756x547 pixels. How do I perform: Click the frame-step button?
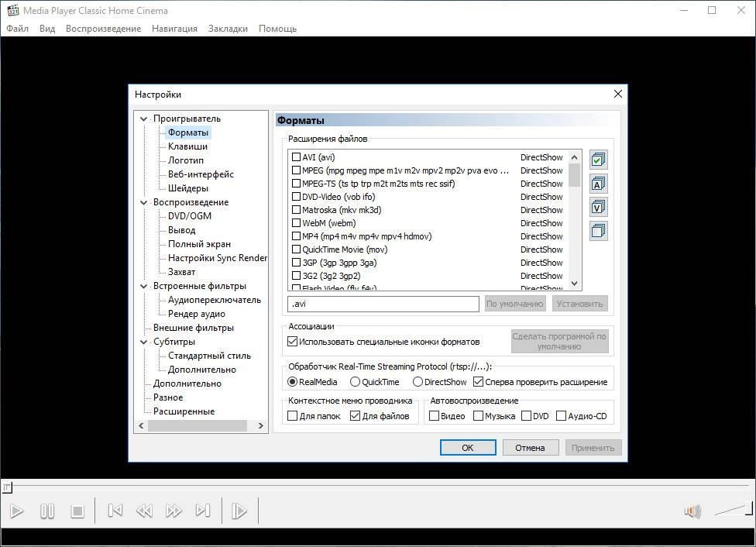239,511
